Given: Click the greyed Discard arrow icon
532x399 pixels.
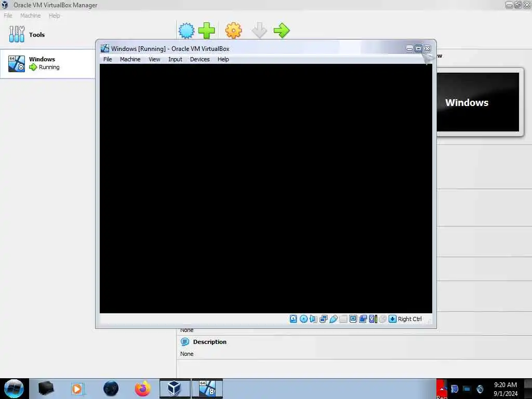Looking at the screenshot, I should (260, 31).
